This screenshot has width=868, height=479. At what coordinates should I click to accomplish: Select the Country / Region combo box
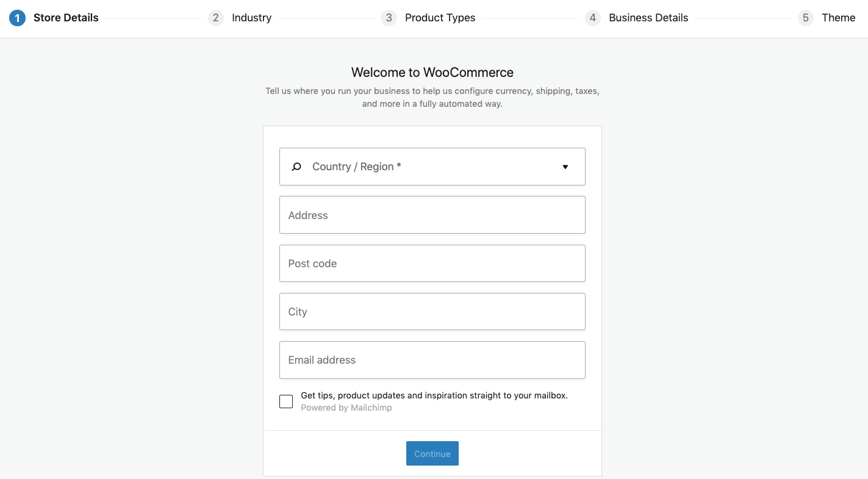point(432,167)
